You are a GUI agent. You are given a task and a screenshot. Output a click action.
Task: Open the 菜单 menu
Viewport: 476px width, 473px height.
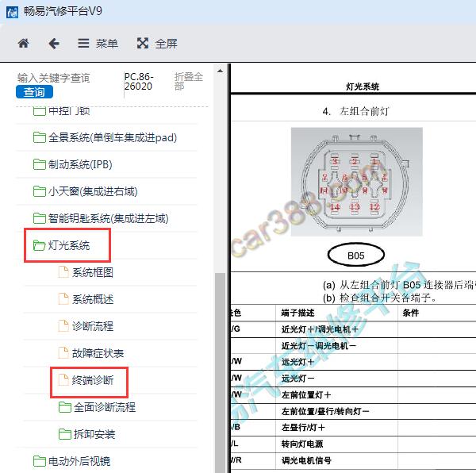[98, 44]
